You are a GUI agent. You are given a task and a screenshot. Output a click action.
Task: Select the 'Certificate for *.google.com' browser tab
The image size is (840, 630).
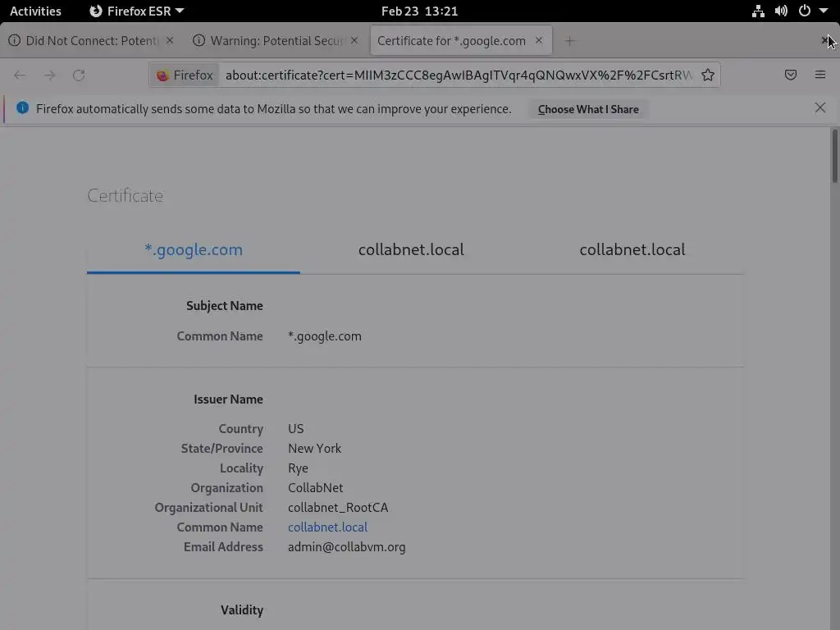[461, 41]
